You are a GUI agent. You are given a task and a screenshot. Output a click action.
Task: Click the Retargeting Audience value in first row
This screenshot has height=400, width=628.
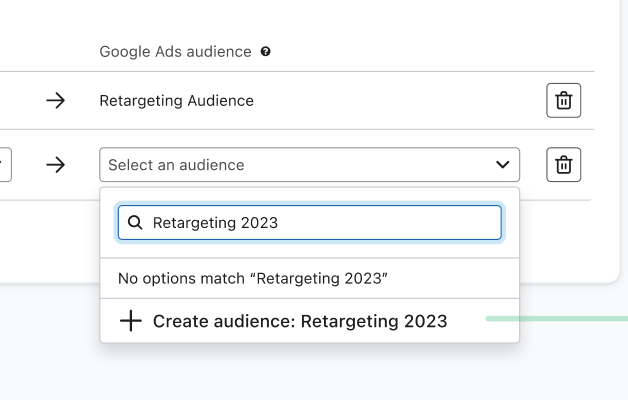click(x=176, y=100)
